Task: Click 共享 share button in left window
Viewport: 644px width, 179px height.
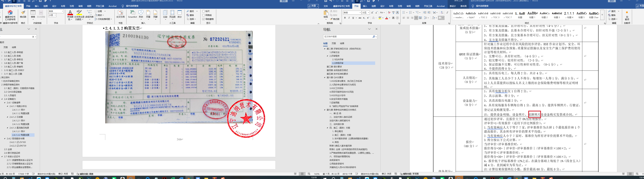Action: click(313, 6)
